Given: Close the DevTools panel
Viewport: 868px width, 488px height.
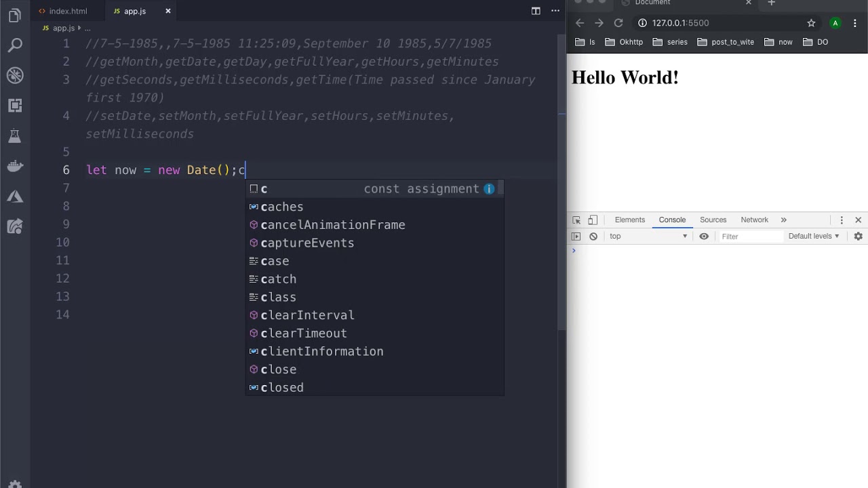Looking at the screenshot, I should [x=858, y=220].
